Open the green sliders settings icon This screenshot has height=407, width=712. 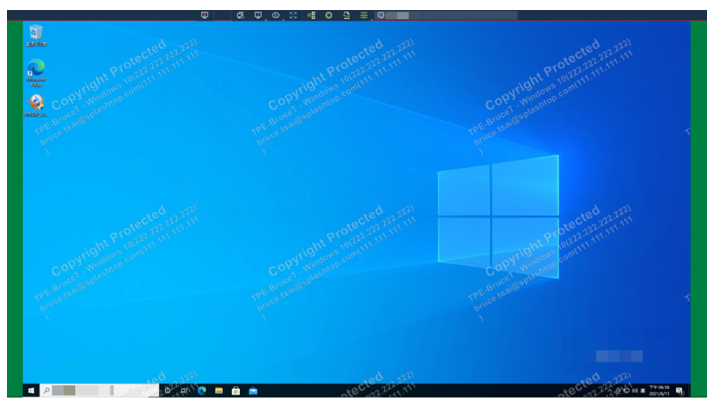pyautogui.click(x=364, y=15)
